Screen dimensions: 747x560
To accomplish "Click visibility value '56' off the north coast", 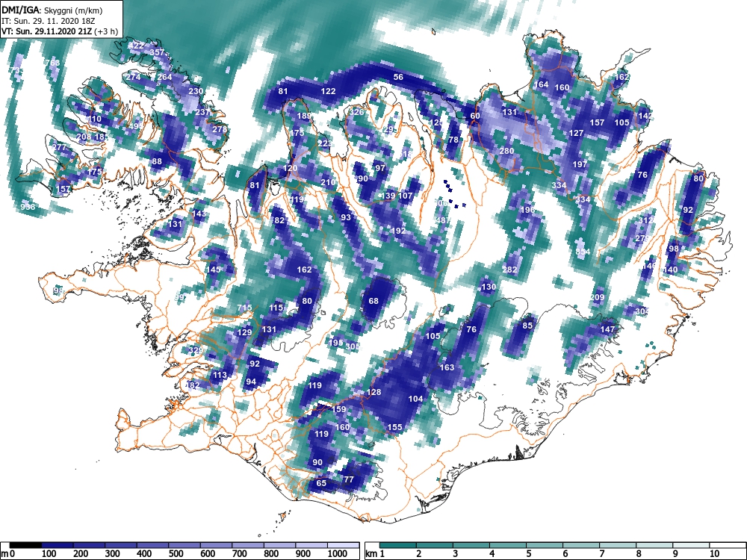I will tap(398, 77).
